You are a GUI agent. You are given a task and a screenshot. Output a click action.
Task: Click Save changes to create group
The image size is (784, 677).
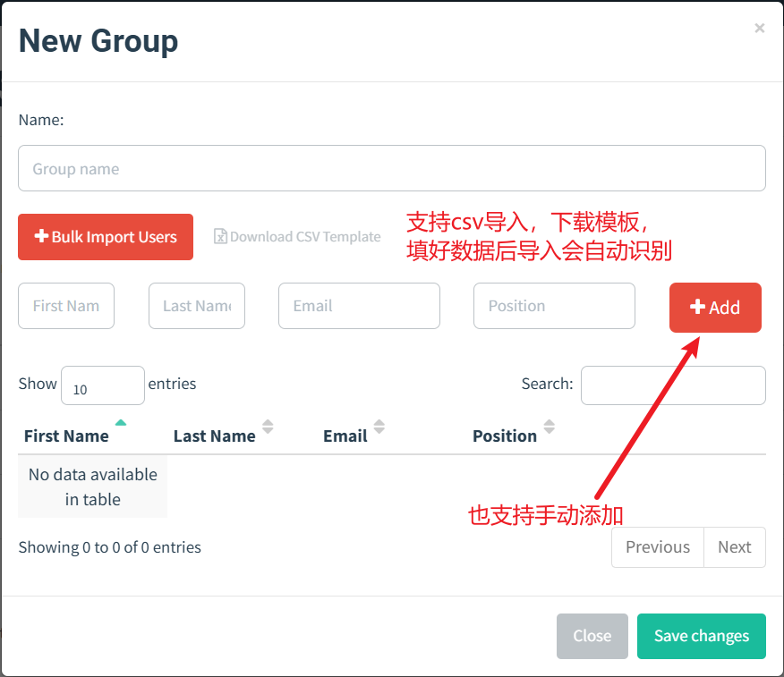(701, 636)
